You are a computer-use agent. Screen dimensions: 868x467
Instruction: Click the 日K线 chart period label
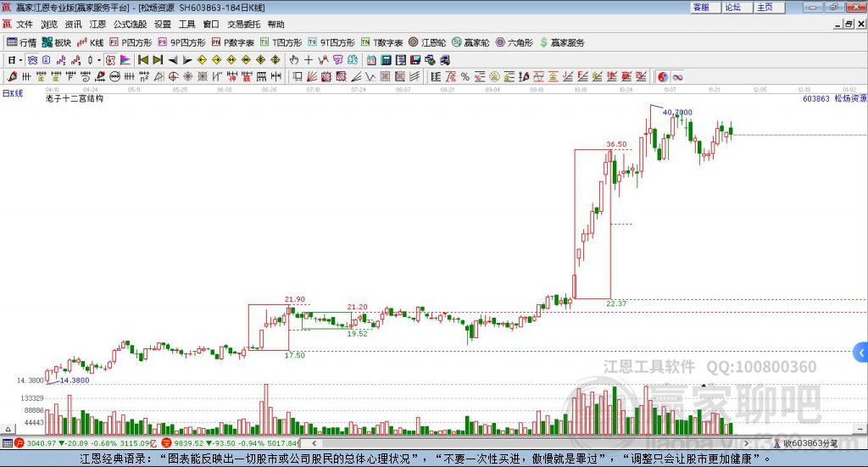point(13,93)
